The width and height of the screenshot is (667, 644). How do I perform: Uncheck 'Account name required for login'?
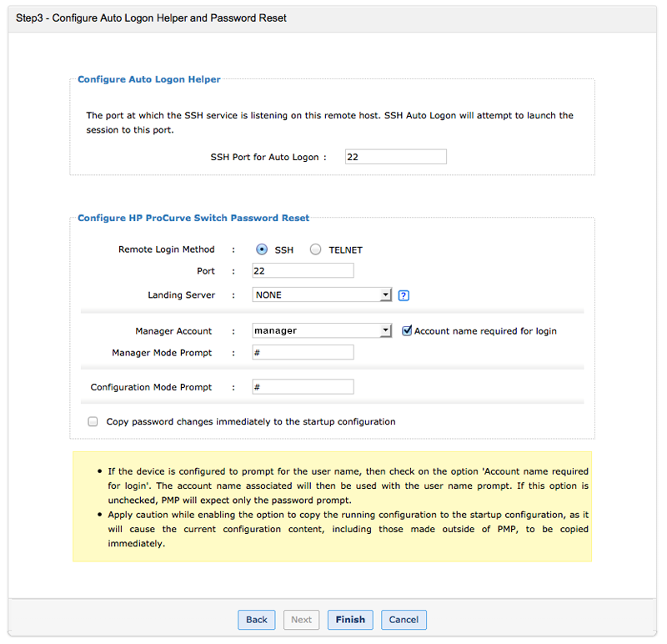407,330
